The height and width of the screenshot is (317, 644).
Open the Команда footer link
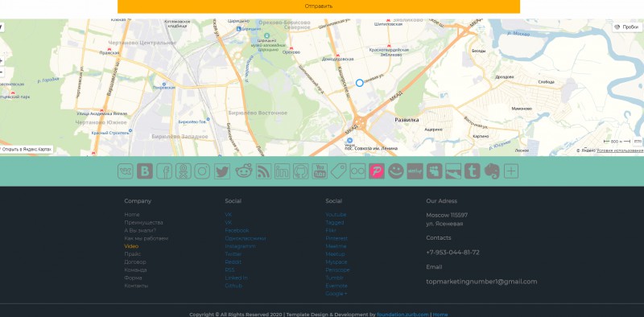click(x=135, y=270)
